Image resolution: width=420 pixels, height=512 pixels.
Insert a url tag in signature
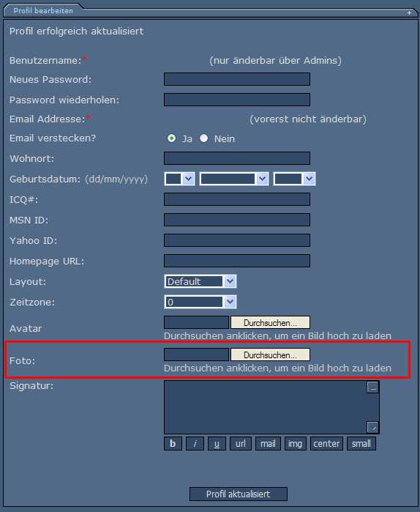241,444
